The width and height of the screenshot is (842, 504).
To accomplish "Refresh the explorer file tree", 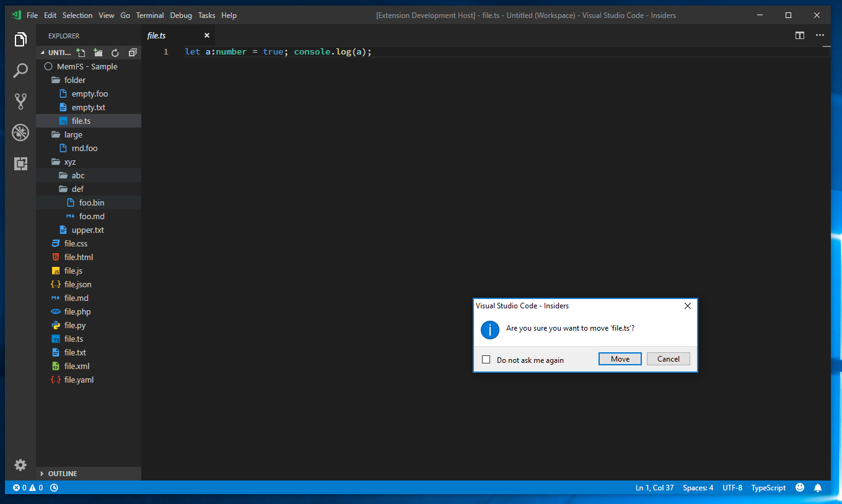I will point(115,53).
